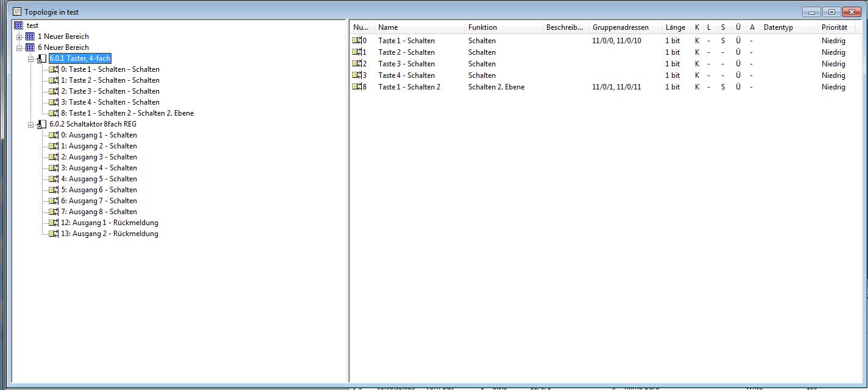Click object icon of row 1 Taste 2 in list
The width and height of the screenshot is (868, 390).
[x=357, y=52]
